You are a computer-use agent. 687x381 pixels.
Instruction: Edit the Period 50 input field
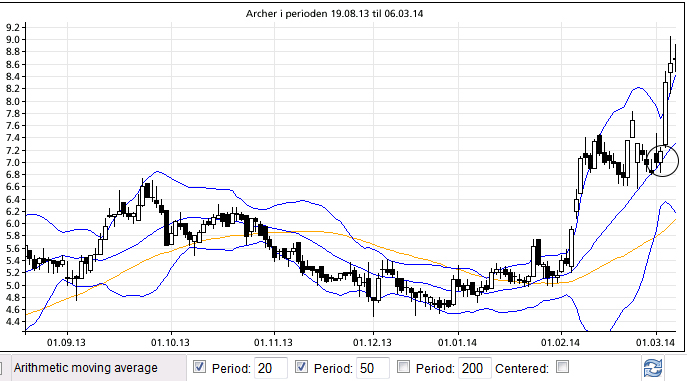click(x=373, y=368)
